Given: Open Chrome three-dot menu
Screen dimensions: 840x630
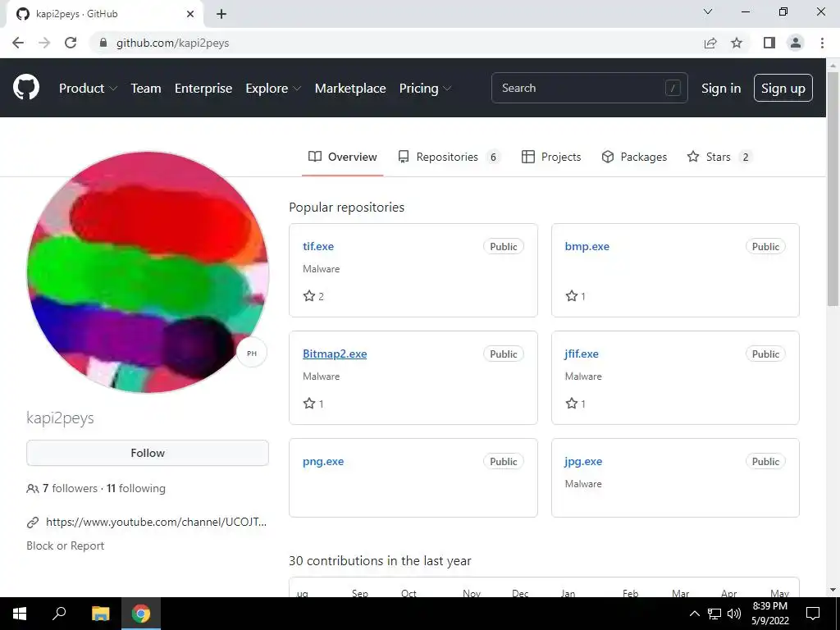Looking at the screenshot, I should click(822, 43).
